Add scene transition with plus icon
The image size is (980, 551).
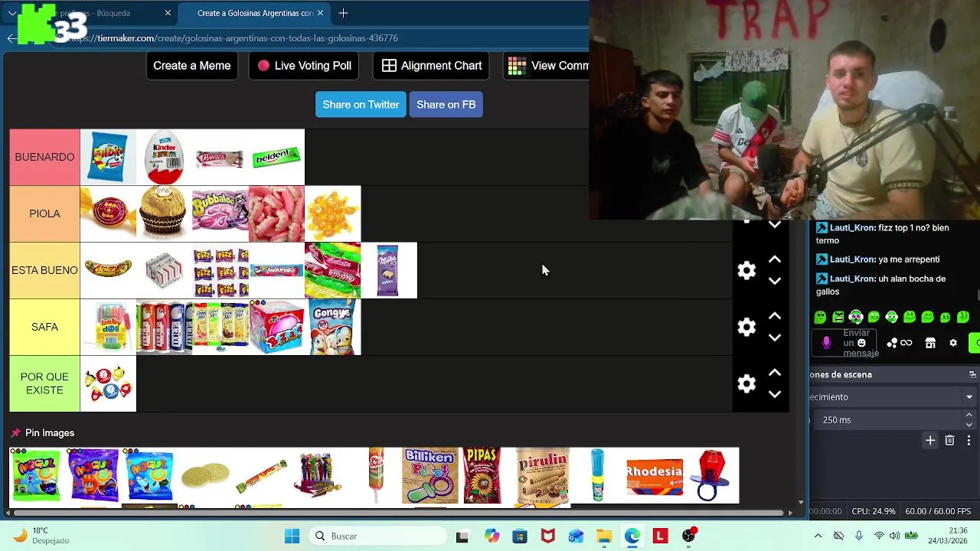pyautogui.click(x=930, y=441)
